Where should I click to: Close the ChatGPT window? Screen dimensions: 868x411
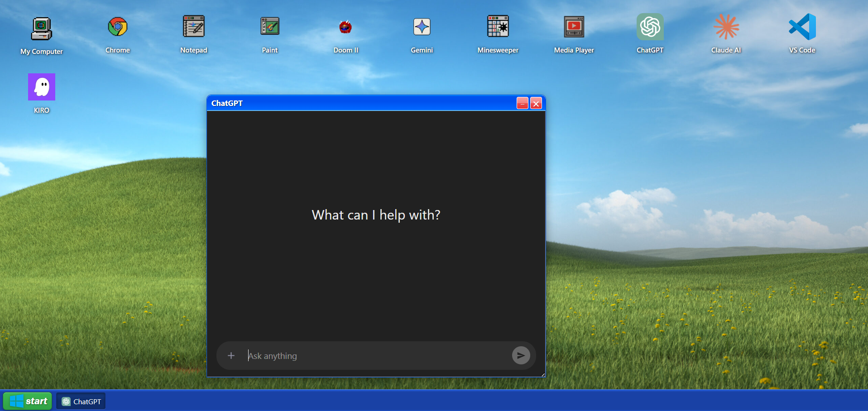[536, 103]
